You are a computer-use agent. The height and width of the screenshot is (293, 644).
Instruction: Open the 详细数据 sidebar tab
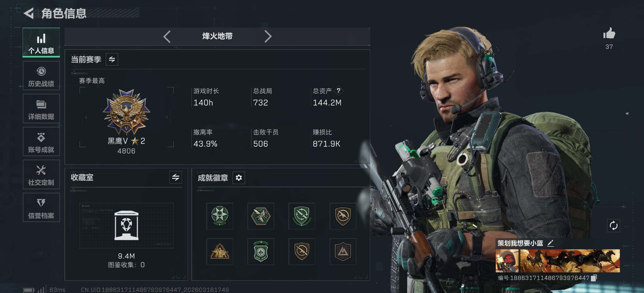pos(41,109)
